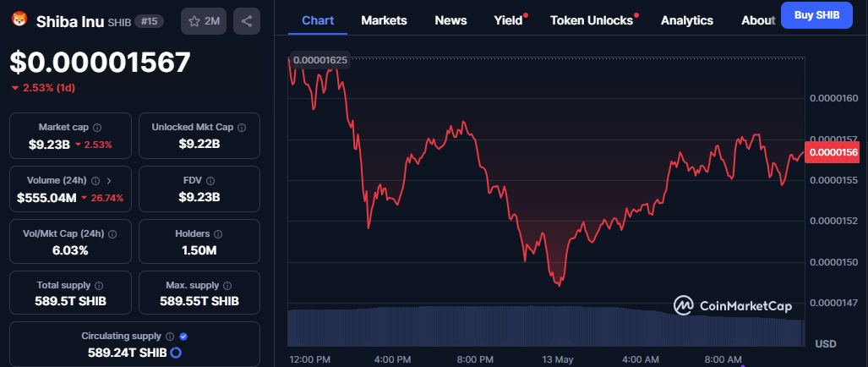Click the 589.55T SHIB max supply

pos(199,302)
